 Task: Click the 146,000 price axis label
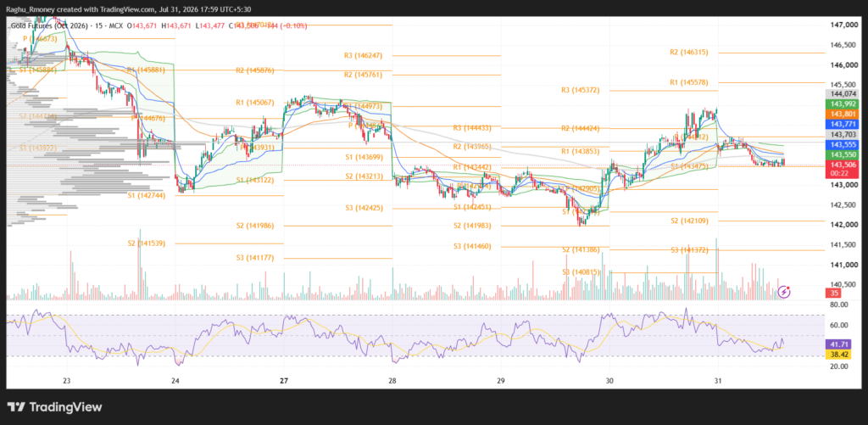(843, 64)
